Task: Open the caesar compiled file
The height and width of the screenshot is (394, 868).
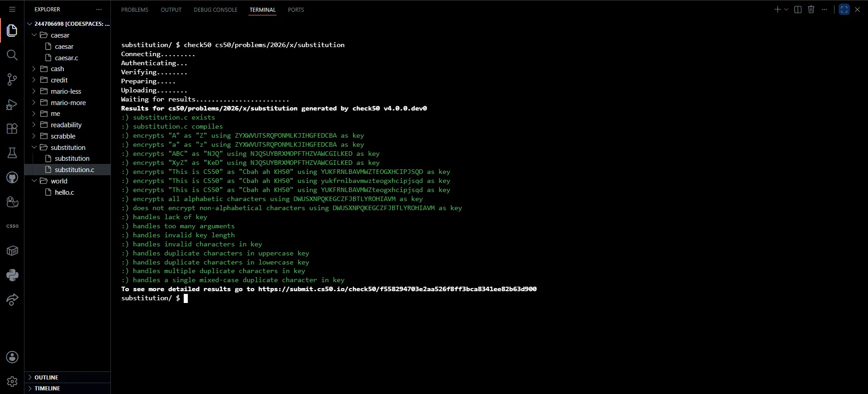Action: coord(67,46)
